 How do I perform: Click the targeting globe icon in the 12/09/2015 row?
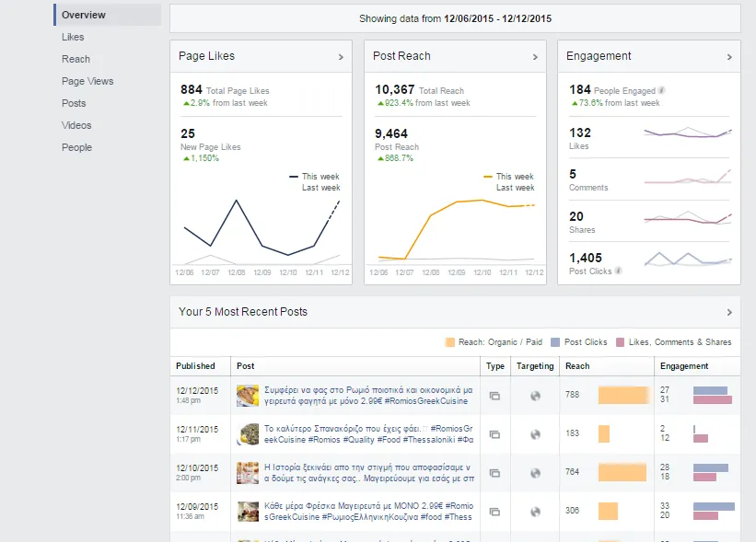pos(535,512)
